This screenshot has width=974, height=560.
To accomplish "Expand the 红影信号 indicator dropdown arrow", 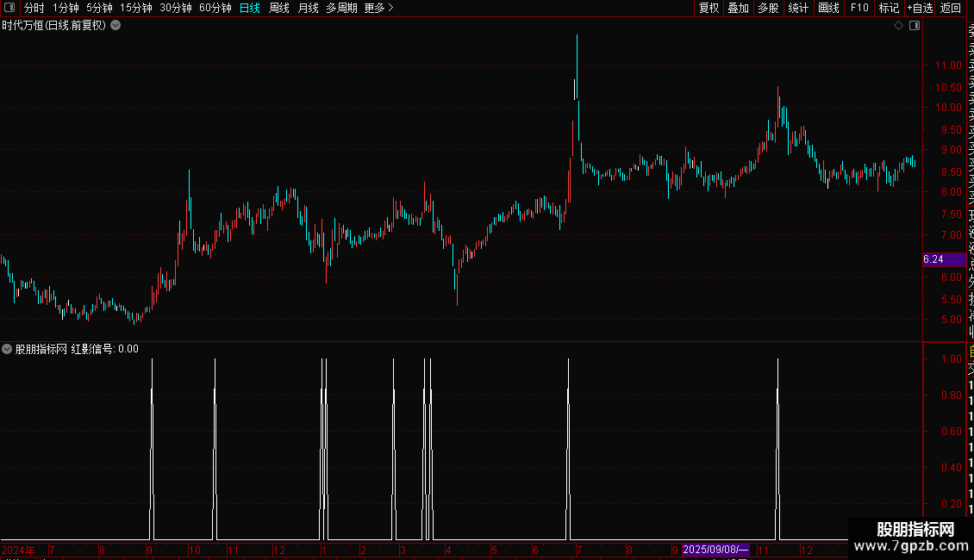I will coord(7,349).
